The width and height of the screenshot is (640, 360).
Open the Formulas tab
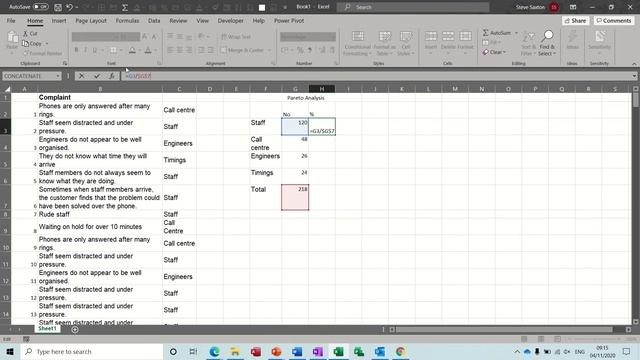tap(127, 20)
